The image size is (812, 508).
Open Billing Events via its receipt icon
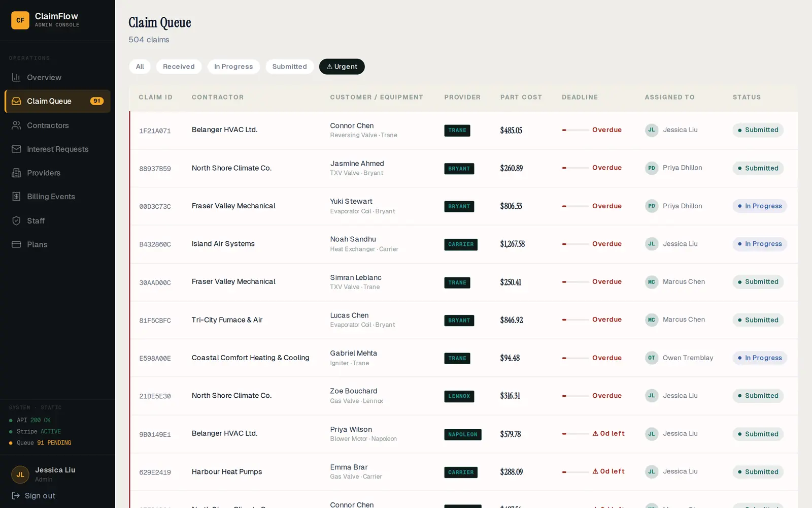pyautogui.click(x=16, y=197)
